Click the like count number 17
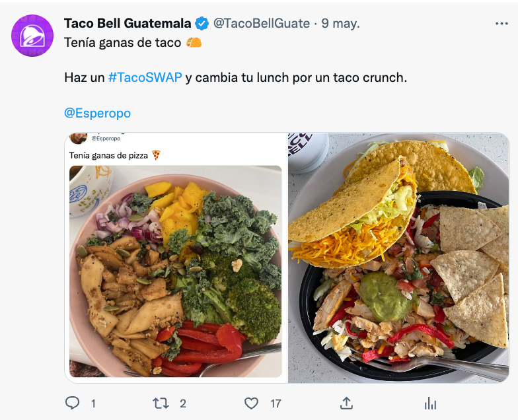The height and width of the screenshot is (420, 518). click(276, 403)
